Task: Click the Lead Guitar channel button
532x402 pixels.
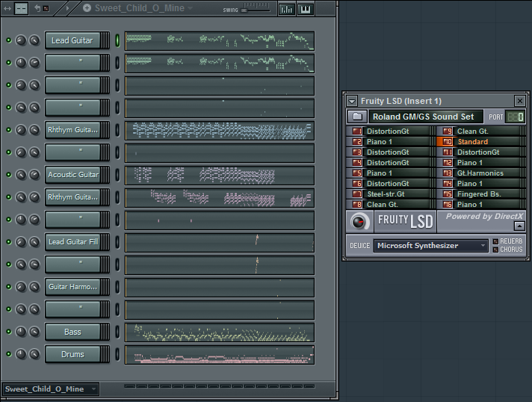Action: coord(72,40)
